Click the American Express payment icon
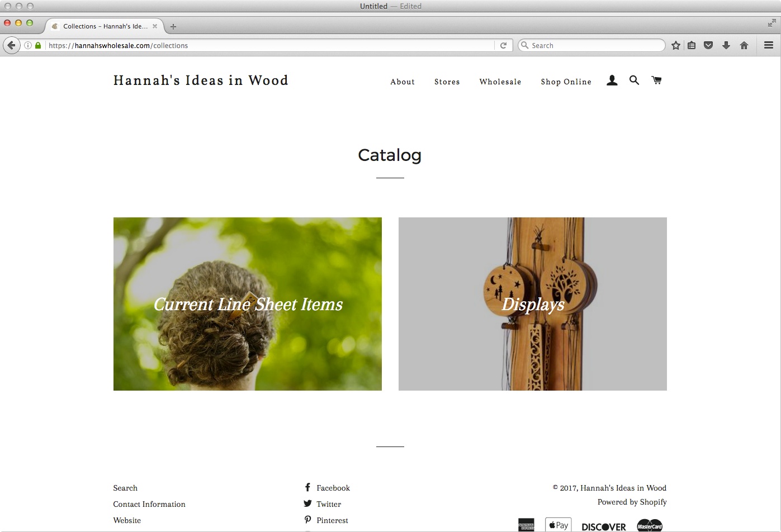This screenshot has height=532, width=781. click(526, 525)
